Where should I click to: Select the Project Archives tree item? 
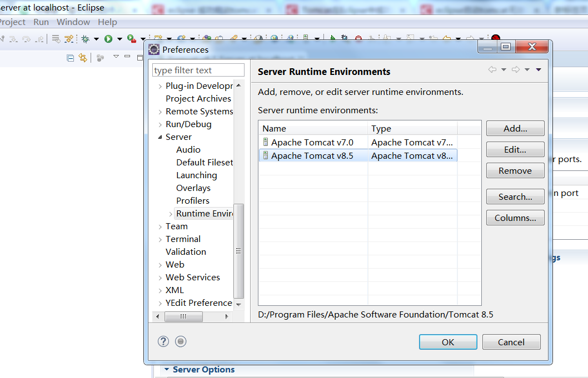pyautogui.click(x=198, y=99)
